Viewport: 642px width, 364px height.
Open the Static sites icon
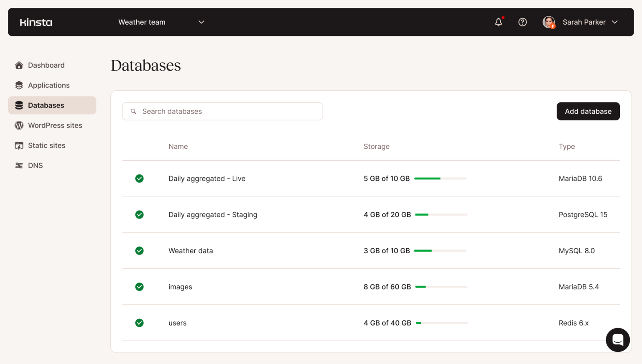(x=19, y=145)
